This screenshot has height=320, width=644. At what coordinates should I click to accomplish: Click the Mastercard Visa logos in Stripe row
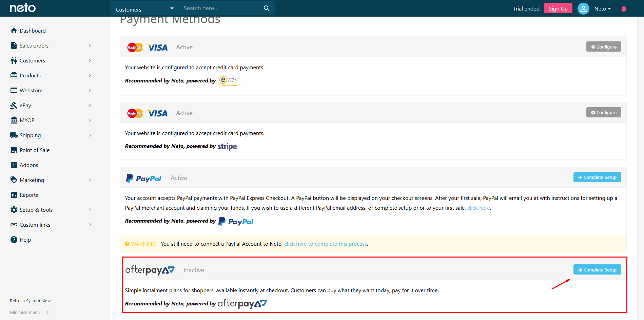(147, 113)
